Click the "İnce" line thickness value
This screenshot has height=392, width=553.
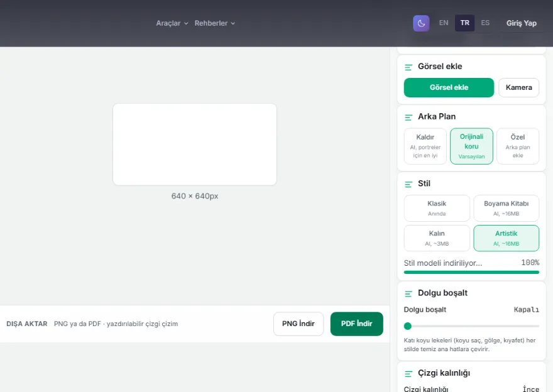531,388
